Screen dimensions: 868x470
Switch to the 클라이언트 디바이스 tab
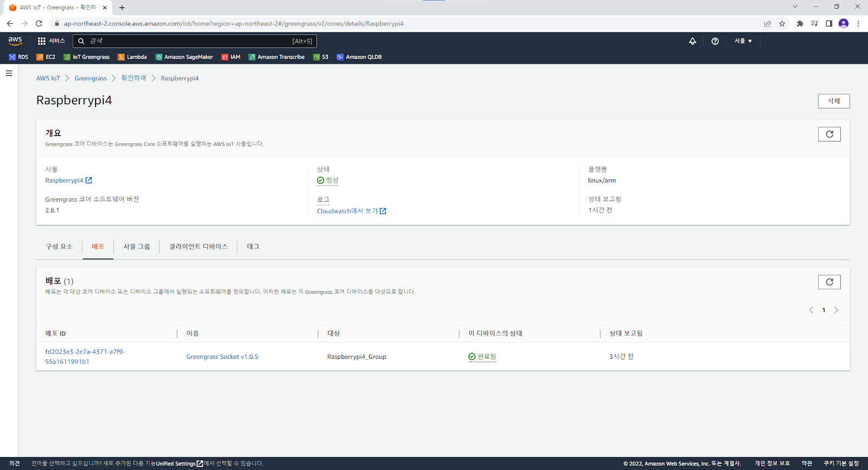click(x=199, y=247)
